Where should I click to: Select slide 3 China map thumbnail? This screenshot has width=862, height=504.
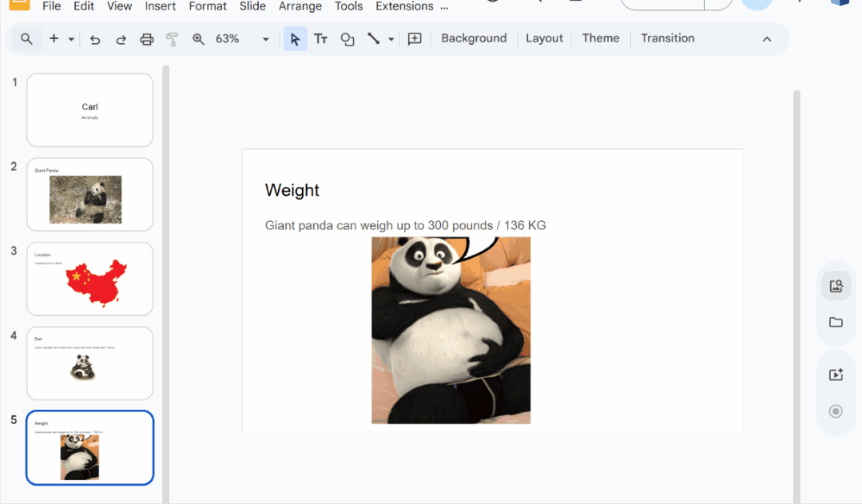click(90, 279)
